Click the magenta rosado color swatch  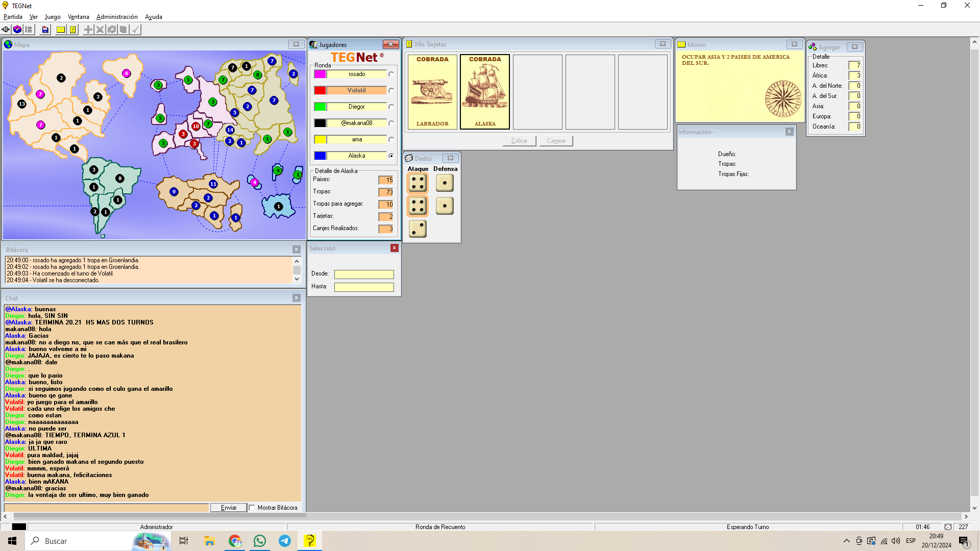pyautogui.click(x=320, y=74)
